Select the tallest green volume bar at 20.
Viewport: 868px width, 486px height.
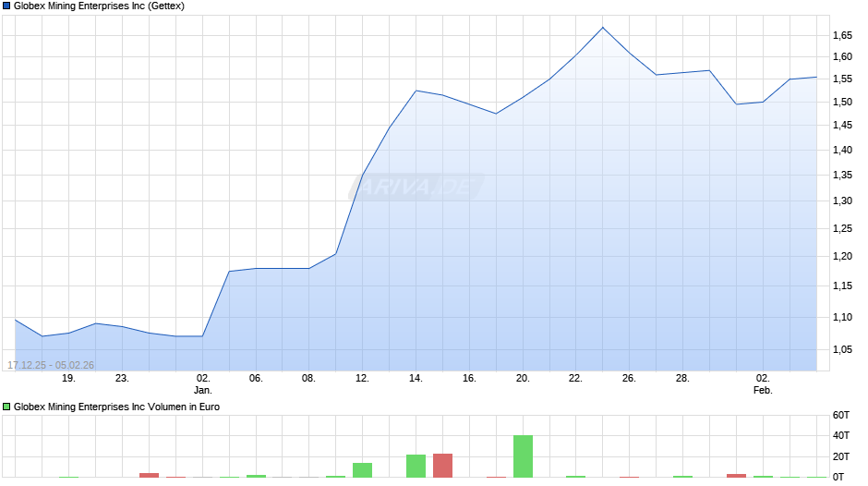524,456
